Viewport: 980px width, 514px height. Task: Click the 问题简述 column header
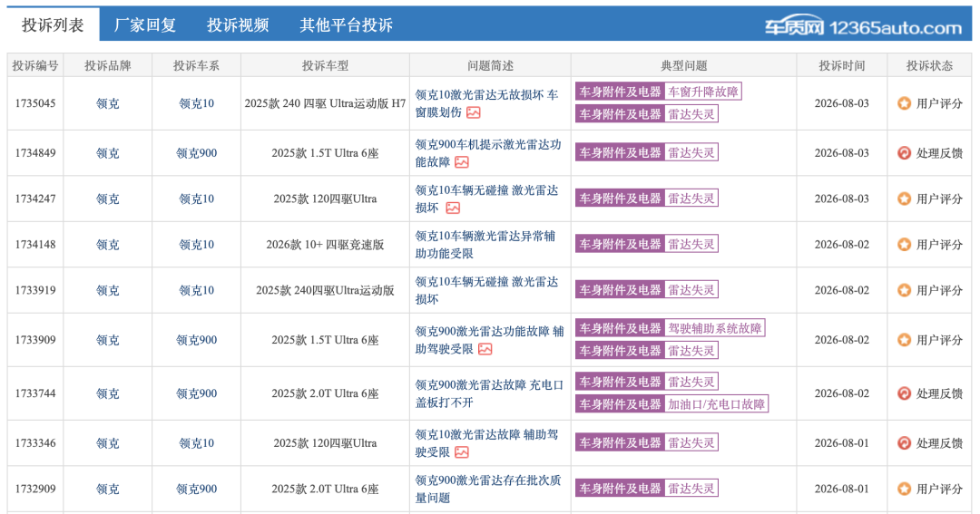pyautogui.click(x=490, y=65)
